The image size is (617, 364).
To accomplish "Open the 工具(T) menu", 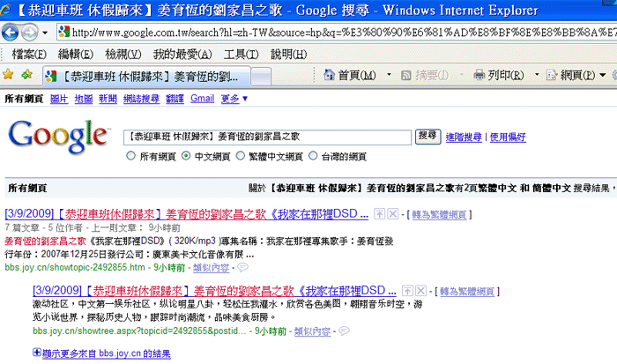I will [x=241, y=55].
